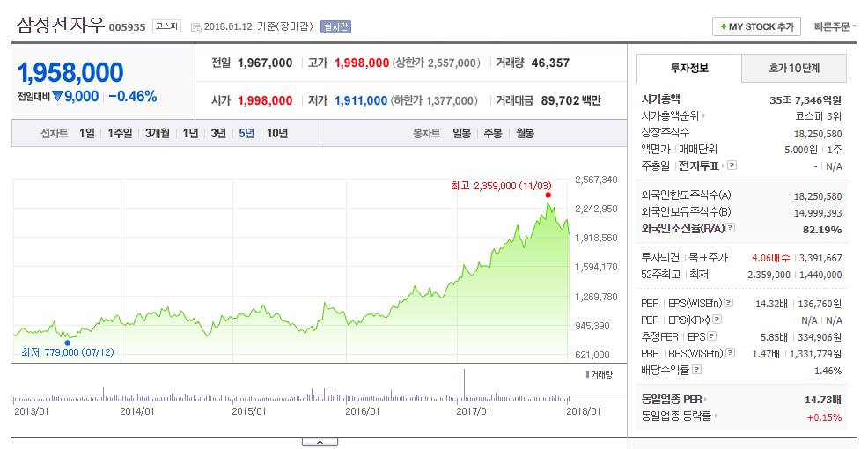Image resolution: width=868 pixels, height=449 pixels.
Task: Click the 4.06매수 investment opinion
Action: (x=770, y=257)
